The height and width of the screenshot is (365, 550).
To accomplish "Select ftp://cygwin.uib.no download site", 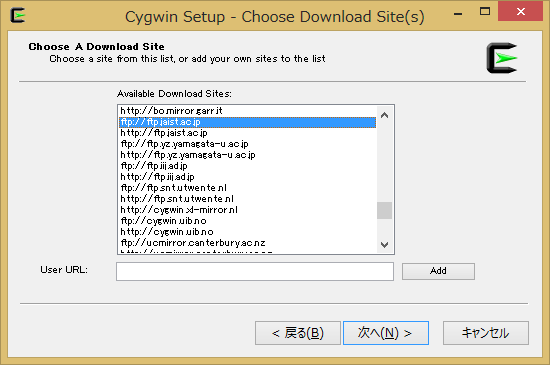I will point(248,221).
